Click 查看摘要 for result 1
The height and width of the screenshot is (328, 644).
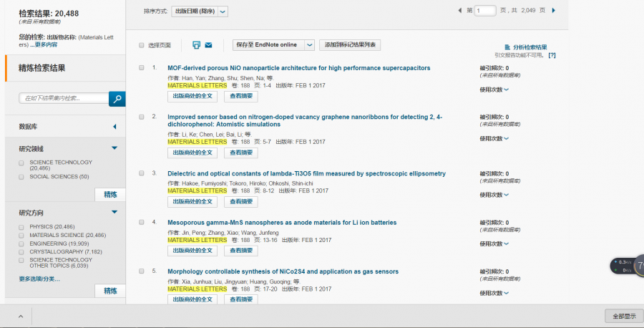coord(241,96)
